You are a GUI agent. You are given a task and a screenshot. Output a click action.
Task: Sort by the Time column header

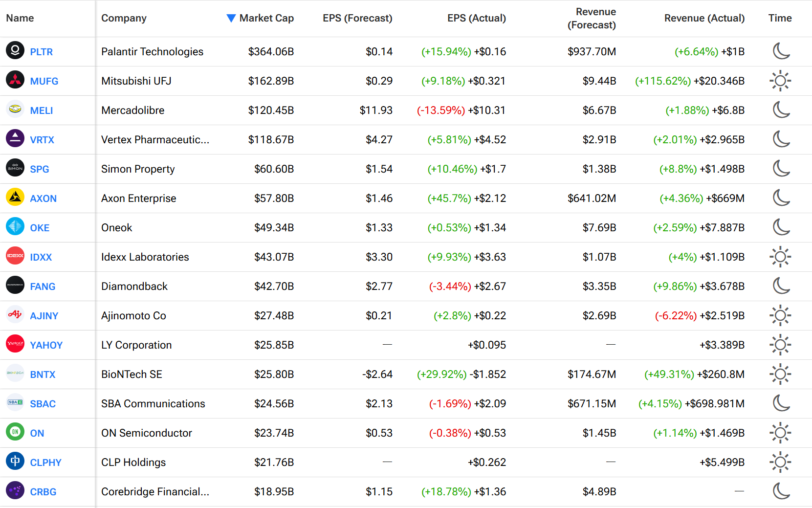pos(780,18)
